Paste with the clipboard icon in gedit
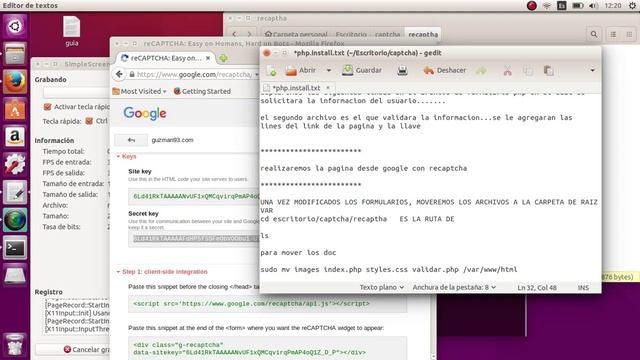This screenshot has height=360, width=640. tap(549, 71)
